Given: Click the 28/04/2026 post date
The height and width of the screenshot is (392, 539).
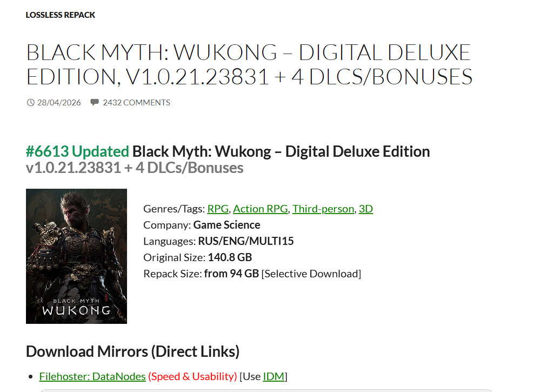Looking at the screenshot, I should tap(59, 103).
